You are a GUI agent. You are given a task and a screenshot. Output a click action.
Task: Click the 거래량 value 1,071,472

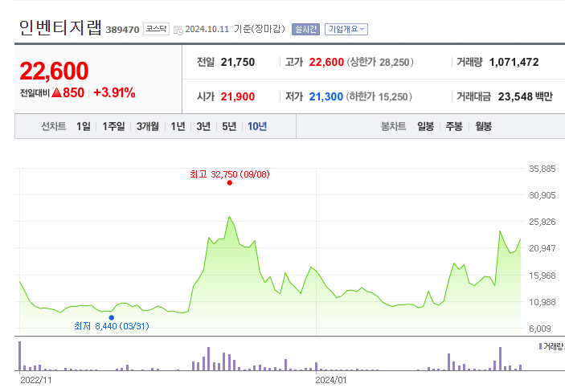click(514, 62)
